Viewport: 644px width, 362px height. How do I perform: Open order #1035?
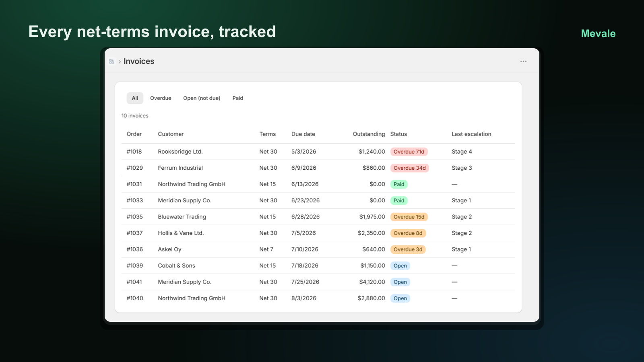click(135, 217)
